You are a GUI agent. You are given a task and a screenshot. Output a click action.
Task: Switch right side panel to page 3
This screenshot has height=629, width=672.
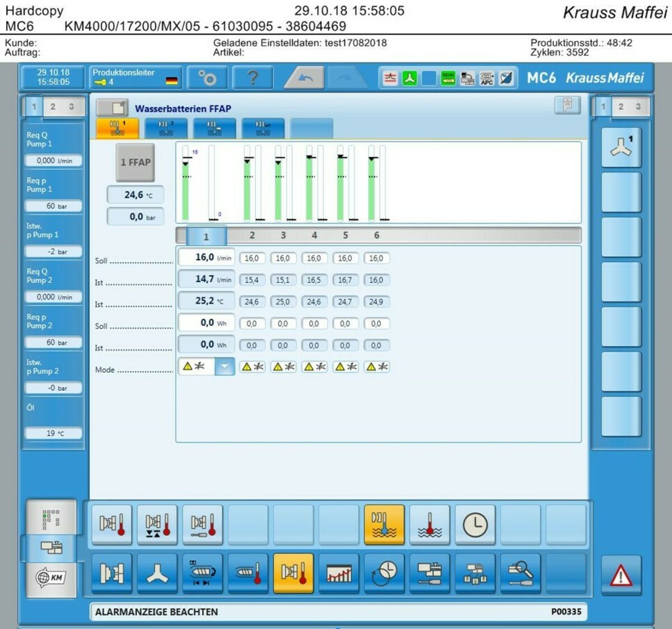(x=638, y=106)
